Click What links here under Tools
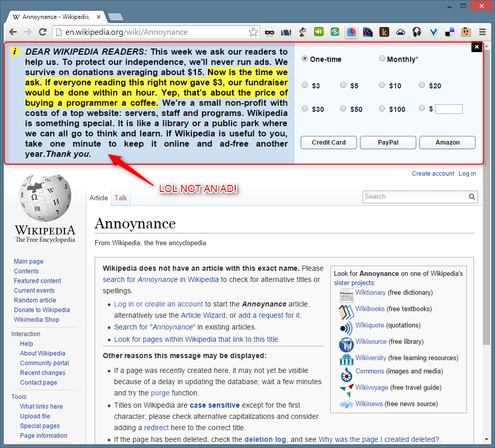Screen dimensions: 495x448 41,407
